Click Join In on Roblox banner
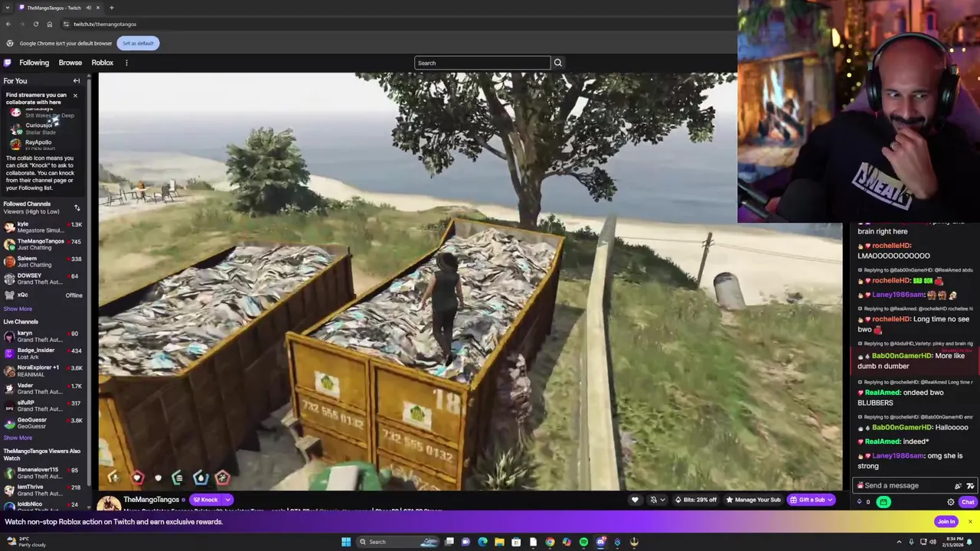The image size is (980, 551). (x=946, y=522)
